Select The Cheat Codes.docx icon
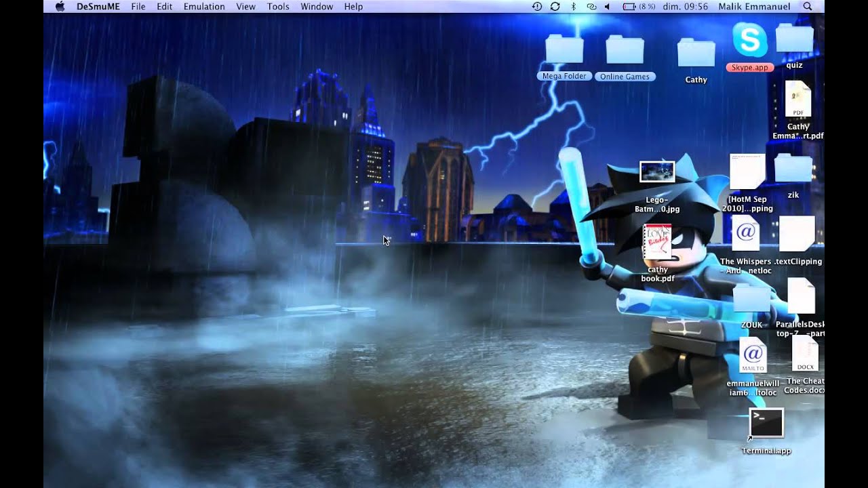The image size is (868, 488). (805, 354)
